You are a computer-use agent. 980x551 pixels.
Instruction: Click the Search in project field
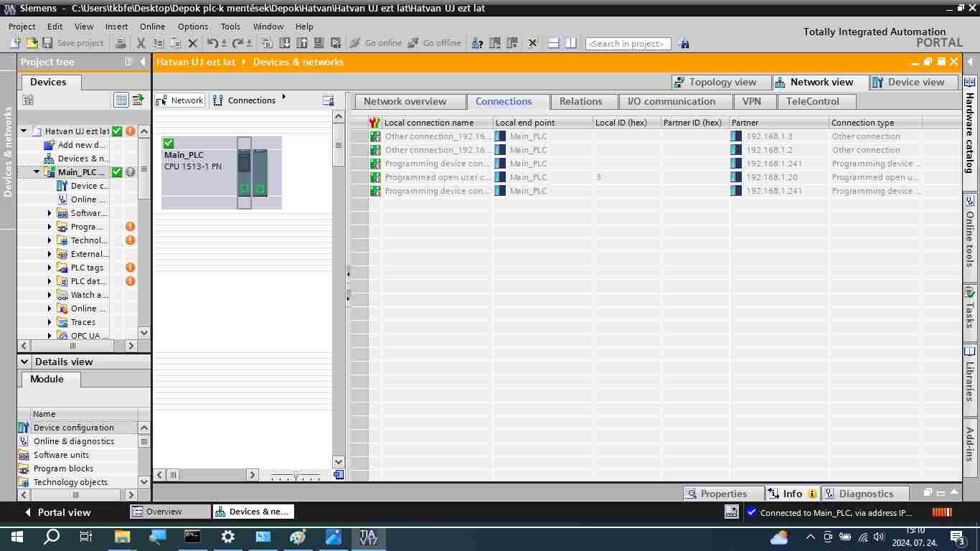click(x=628, y=44)
